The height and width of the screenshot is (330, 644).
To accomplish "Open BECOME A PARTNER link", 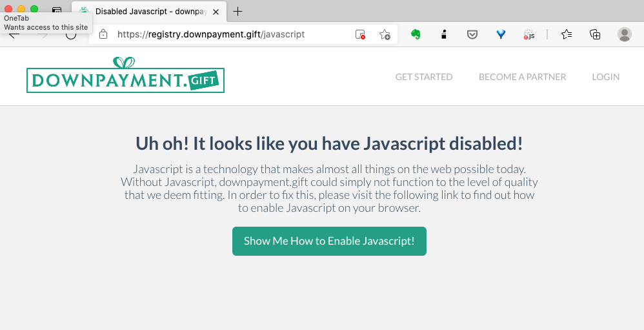I will (x=522, y=77).
